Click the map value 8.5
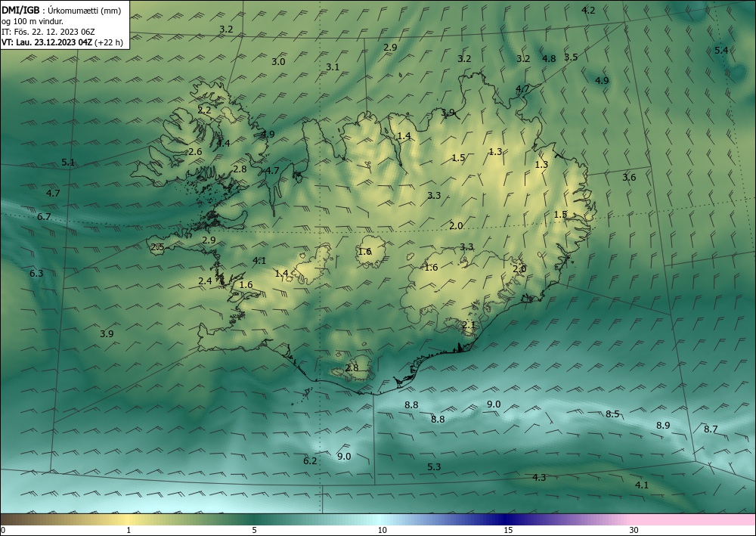756x536 pixels. point(612,414)
